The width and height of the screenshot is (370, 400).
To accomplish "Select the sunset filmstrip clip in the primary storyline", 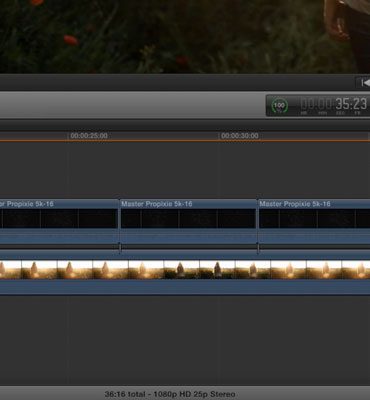I will coord(185,270).
